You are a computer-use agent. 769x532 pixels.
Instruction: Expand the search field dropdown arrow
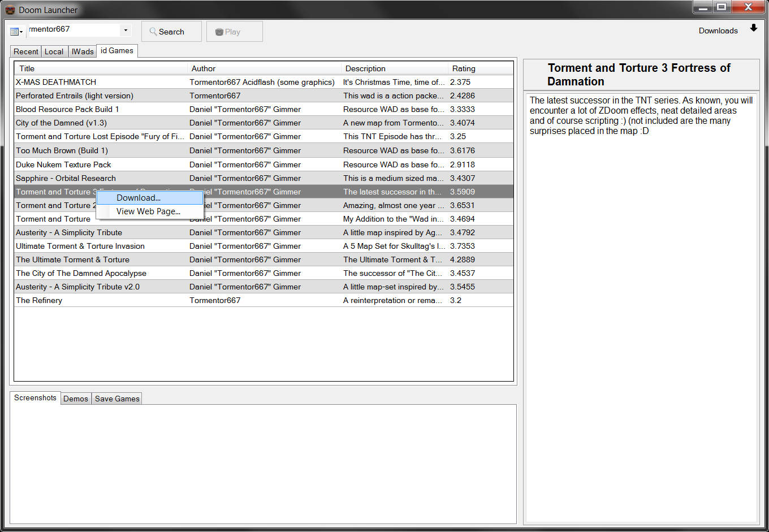pyautogui.click(x=126, y=31)
